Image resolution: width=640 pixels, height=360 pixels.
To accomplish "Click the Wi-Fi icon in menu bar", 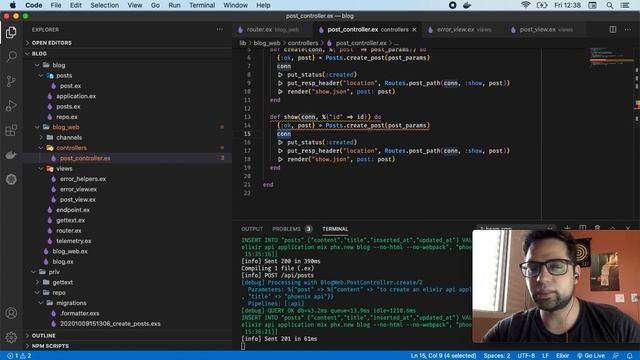I will coord(525,5).
